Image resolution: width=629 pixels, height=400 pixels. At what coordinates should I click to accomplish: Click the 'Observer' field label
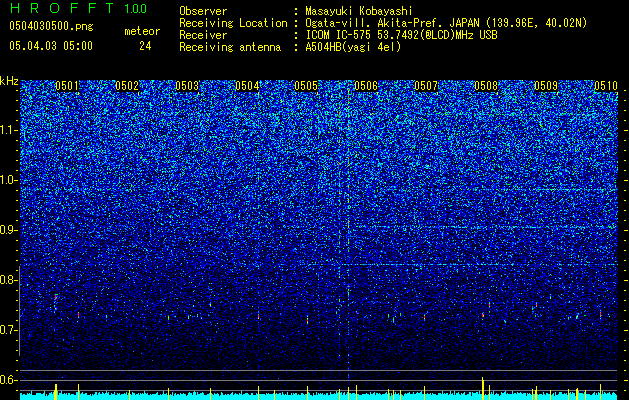pyautogui.click(x=203, y=11)
